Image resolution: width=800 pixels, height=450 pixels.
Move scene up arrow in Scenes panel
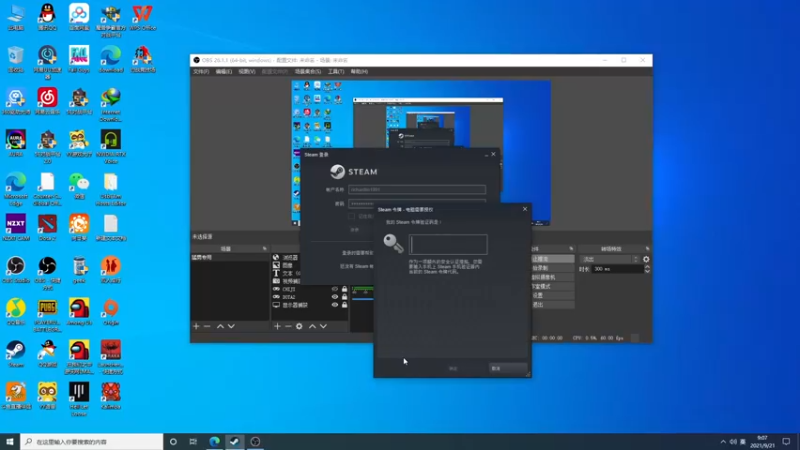point(220,326)
